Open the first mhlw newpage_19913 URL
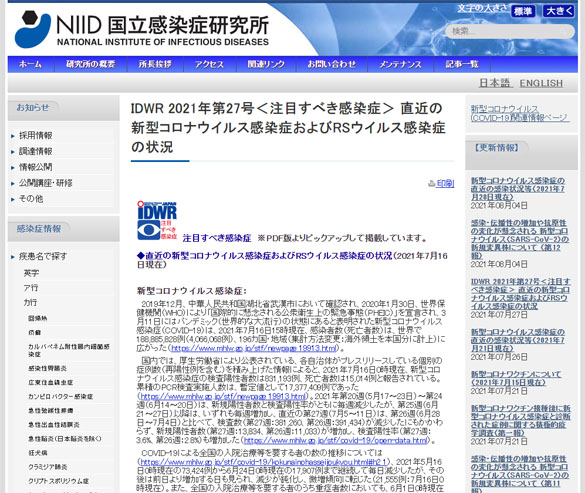Image resolution: width=585 pixels, height=493 pixels. tap(254, 348)
